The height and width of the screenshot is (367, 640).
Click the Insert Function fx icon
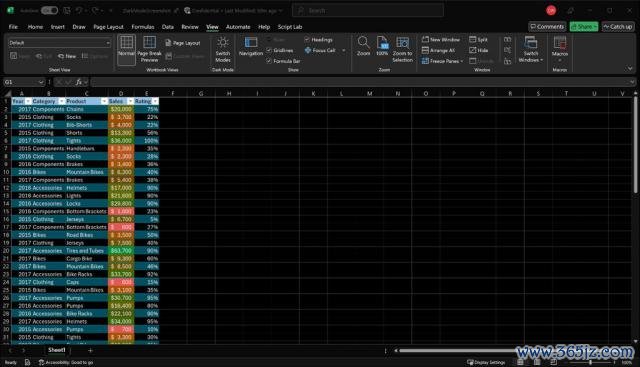(79, 82)
